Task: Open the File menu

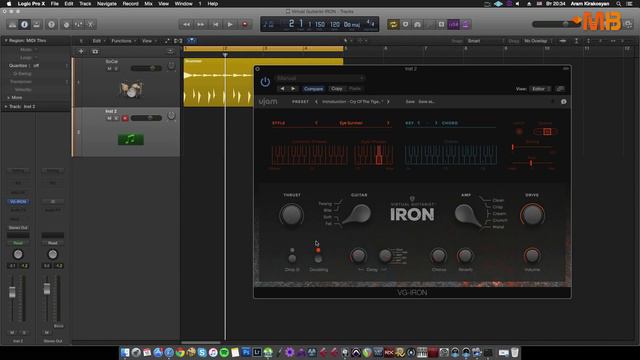Action: coord(54,4)
